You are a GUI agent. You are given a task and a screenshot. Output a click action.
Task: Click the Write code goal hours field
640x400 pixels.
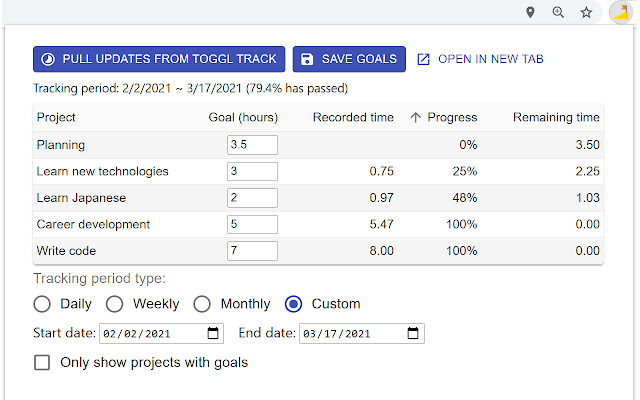[252, 250]
